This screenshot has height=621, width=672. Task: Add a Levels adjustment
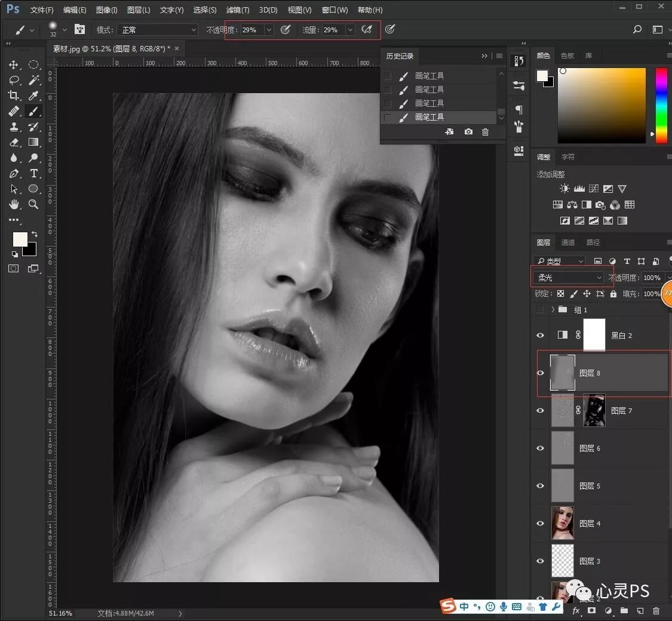click(579, 189)
